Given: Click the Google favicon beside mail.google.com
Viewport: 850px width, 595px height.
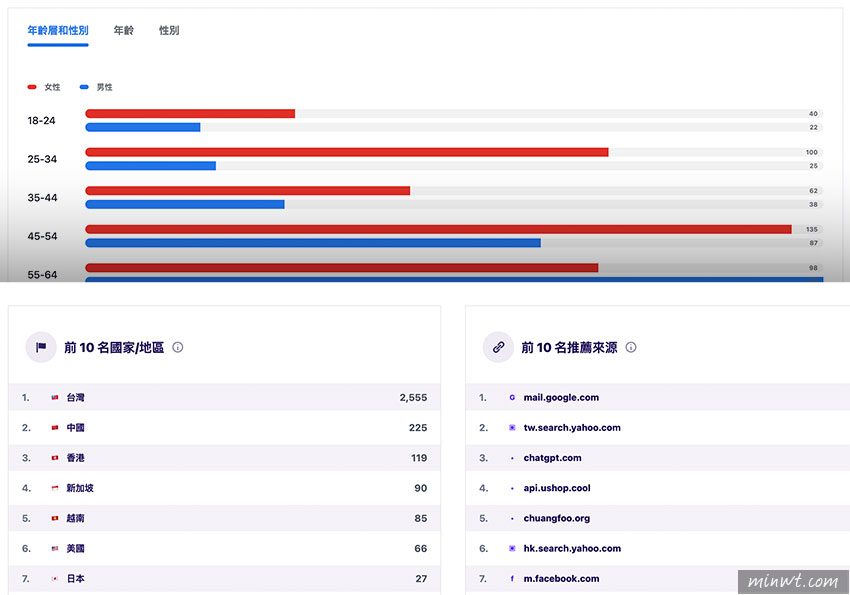Looking at the screenshot, I should point(512,397).
